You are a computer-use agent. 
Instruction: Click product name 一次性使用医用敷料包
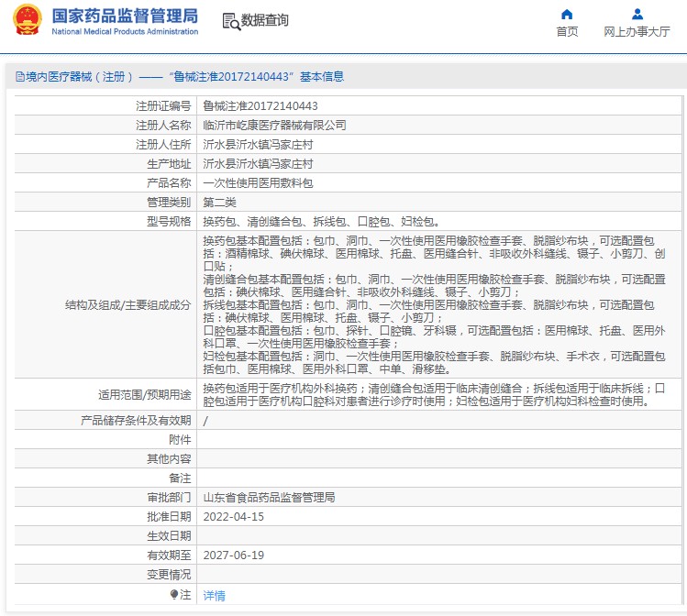coord(258,183)
